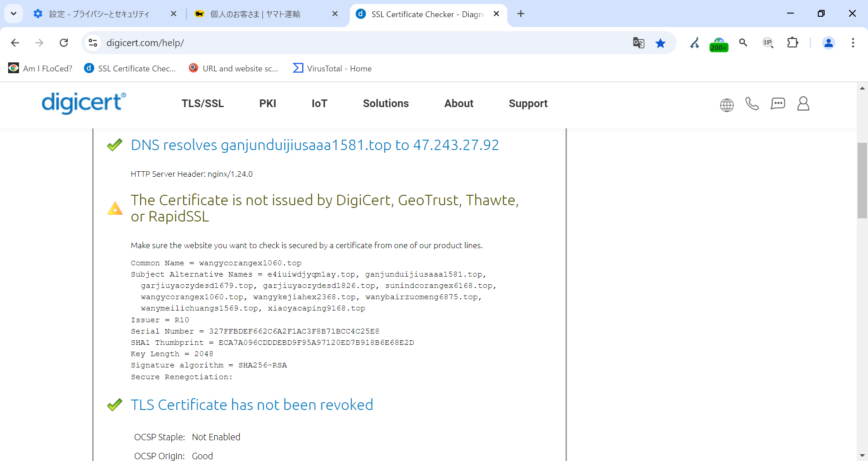Viewport: 868px width, 461px height.
Task: Open the Am I FLoCed? bookmark
Action: point(40,68)
